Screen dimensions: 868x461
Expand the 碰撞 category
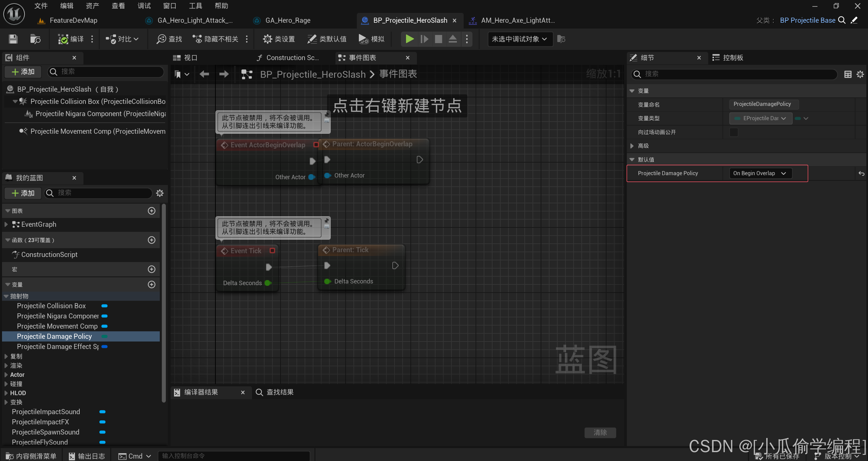tap(6, 384)
